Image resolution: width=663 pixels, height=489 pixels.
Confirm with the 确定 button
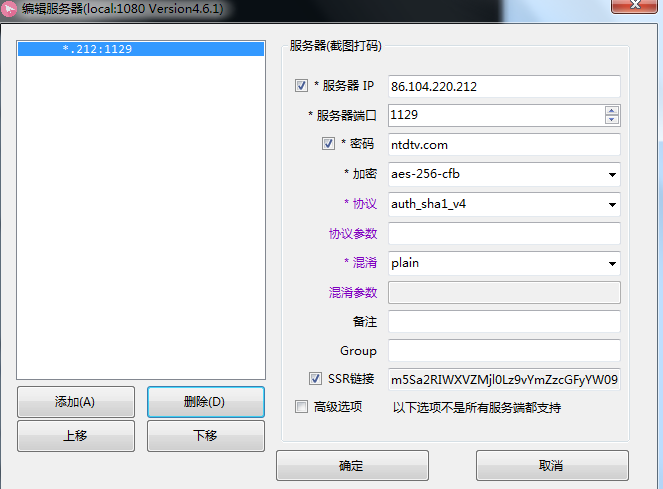point(352,466)
